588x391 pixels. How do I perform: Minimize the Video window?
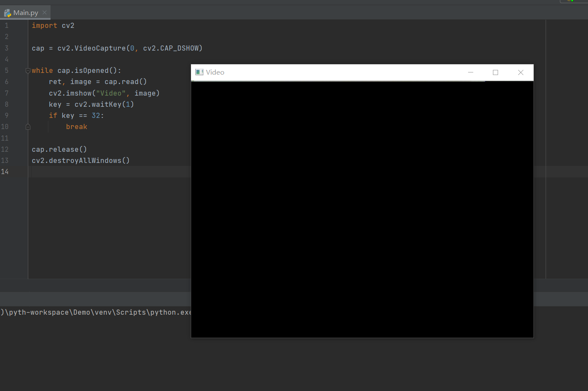[471, 72]
